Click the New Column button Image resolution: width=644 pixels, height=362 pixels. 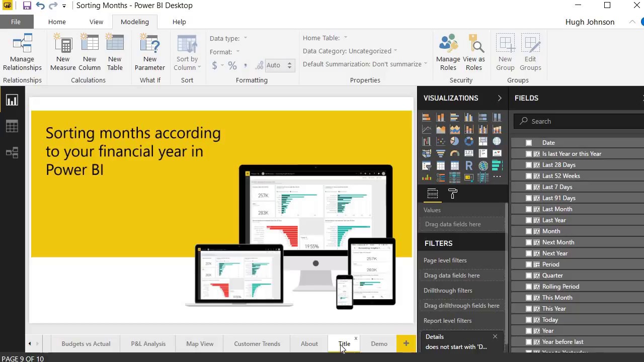(x=90, y=53)
